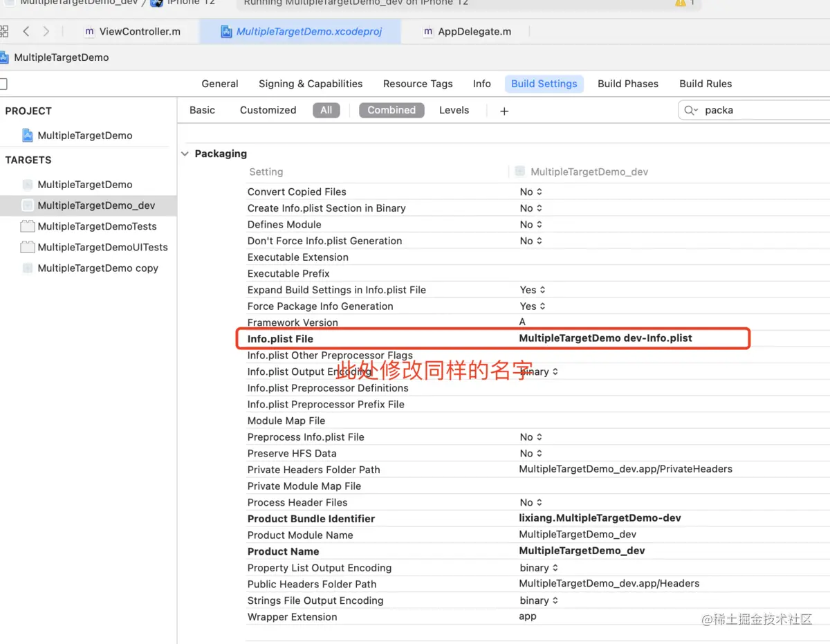Click the warning indicator in the activity bar
Image resolution: width=830 pixels, height=644 pixels.
(681, 3)
